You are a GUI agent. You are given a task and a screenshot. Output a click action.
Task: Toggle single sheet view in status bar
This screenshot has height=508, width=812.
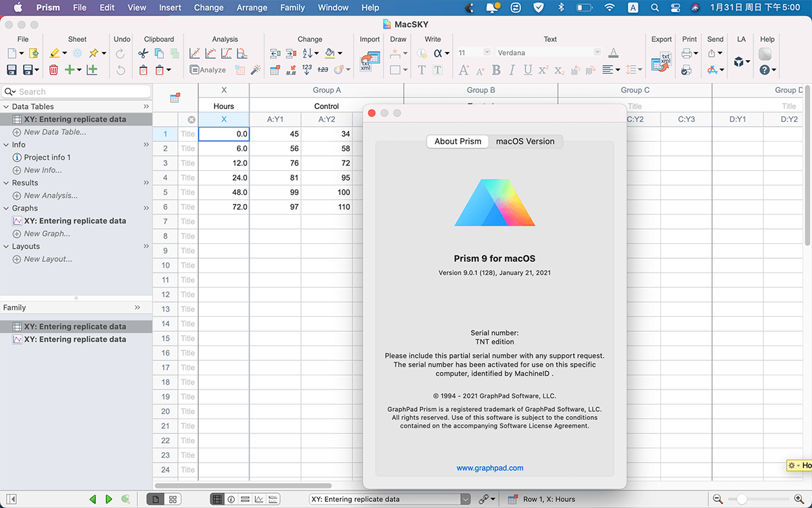pos(156,499)
